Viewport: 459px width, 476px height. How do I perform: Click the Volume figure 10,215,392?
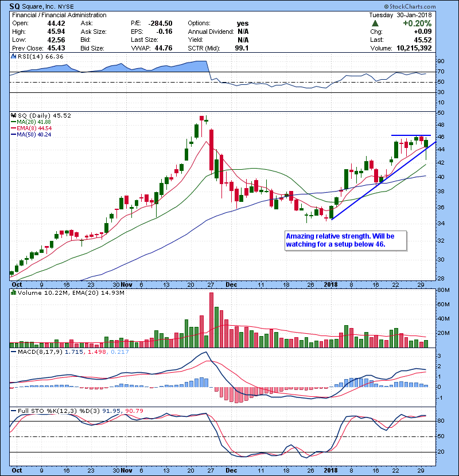pos(414,48)
